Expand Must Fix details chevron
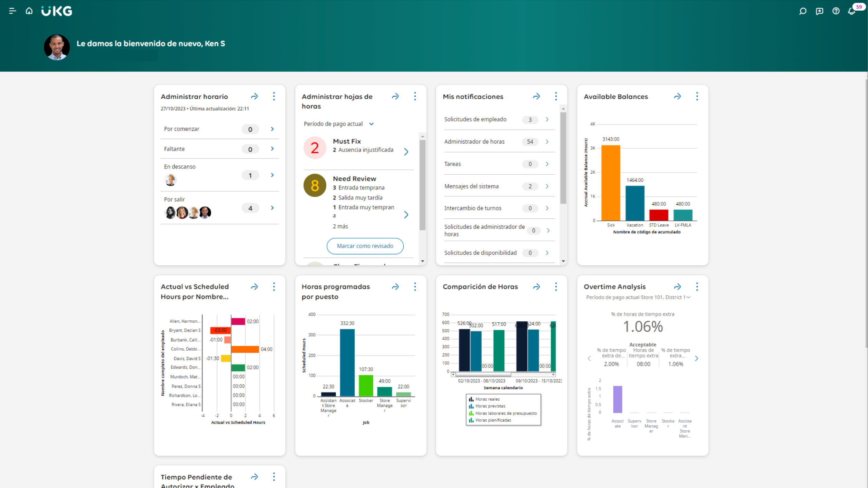The height and width of the screenshot is (488, 868). click(406, 152)
